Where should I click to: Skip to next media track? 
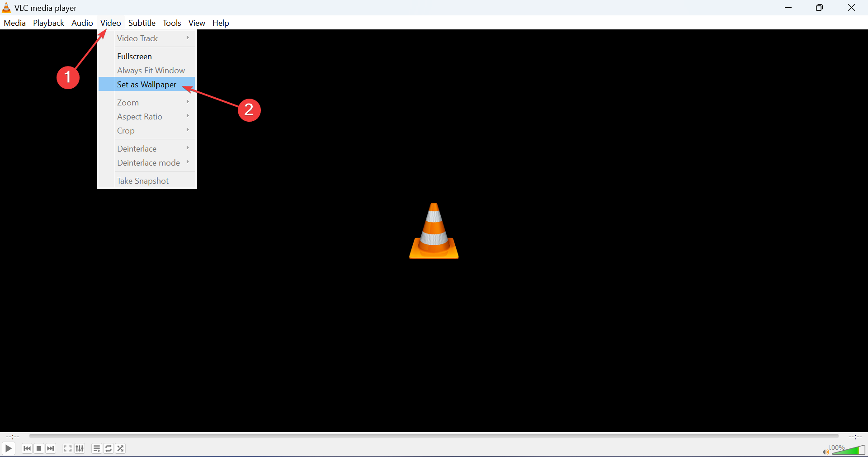coord(51,448)
